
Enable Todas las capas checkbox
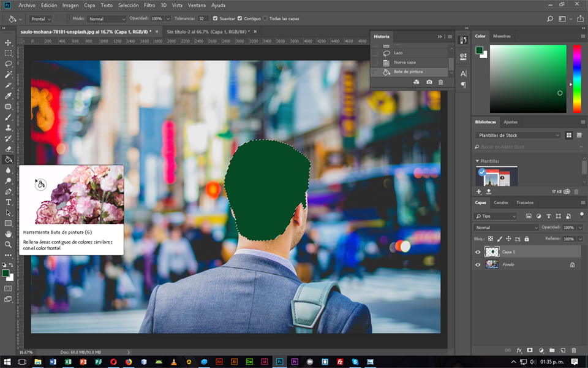coord(265,18)
